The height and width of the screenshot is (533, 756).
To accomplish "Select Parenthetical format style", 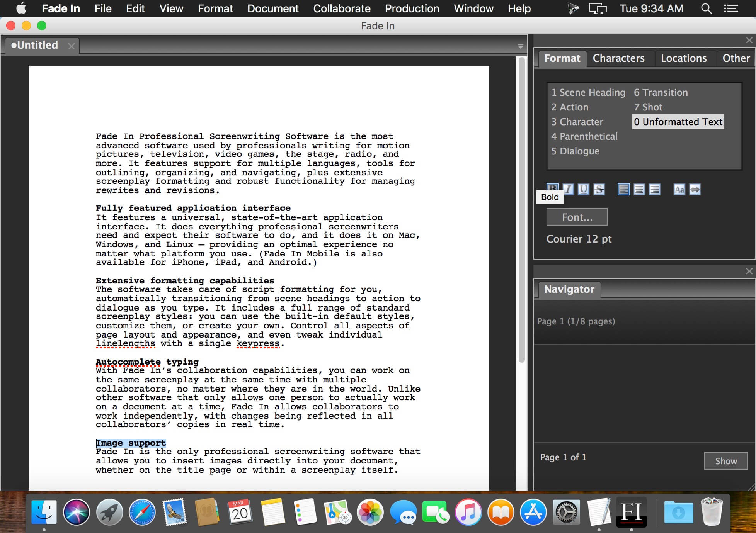I will point(584,137).
